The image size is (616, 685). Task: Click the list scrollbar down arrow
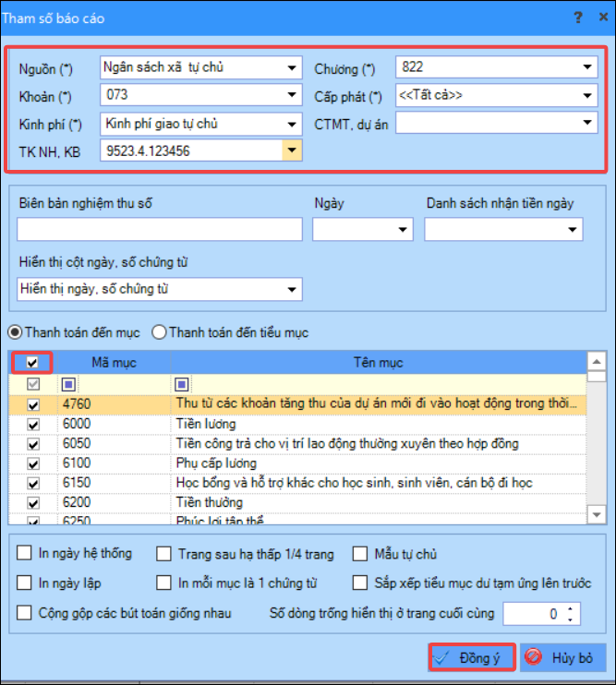597,514
